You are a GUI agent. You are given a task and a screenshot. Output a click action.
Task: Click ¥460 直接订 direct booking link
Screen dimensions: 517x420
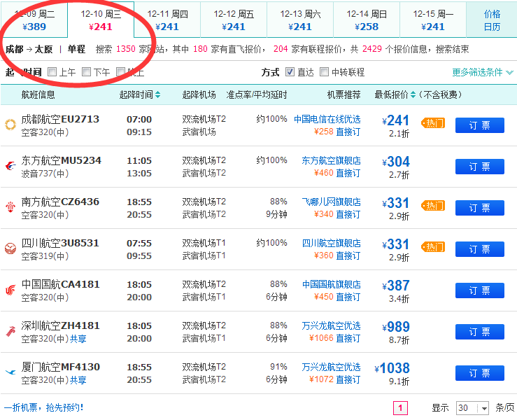pyautogui.click(x=337, y=173)
